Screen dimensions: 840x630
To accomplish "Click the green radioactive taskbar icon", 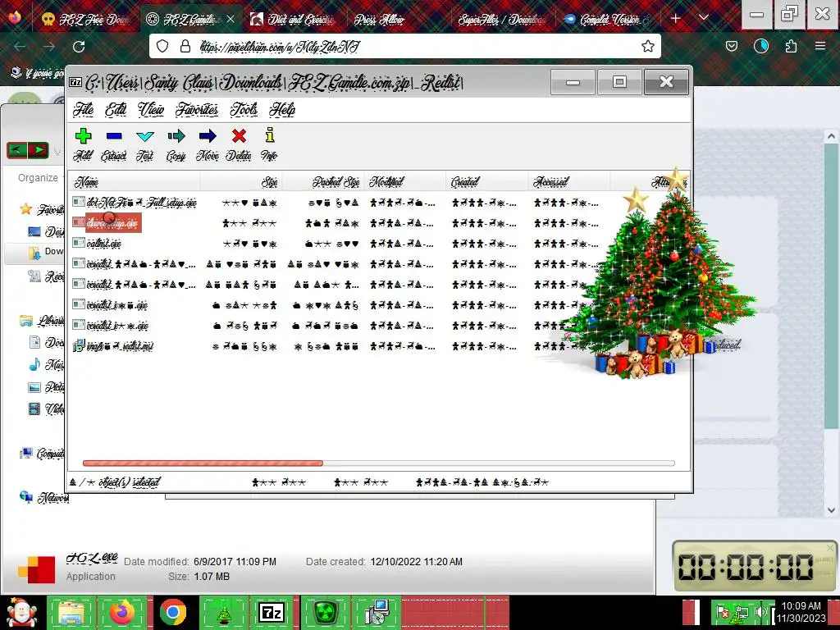I will tap(326, 612).
